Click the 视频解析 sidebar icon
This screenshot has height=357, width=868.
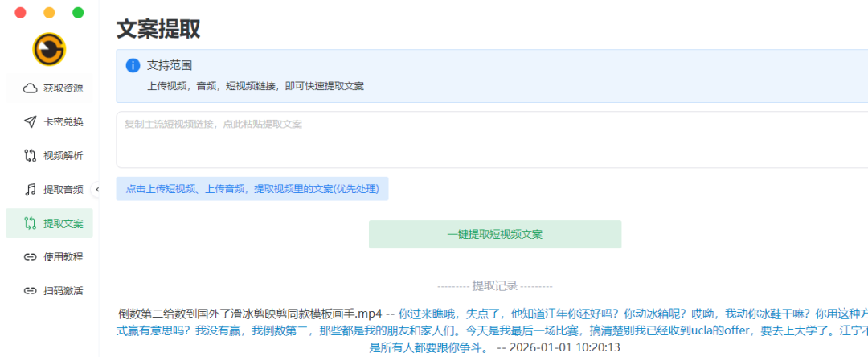pos(31,156)
